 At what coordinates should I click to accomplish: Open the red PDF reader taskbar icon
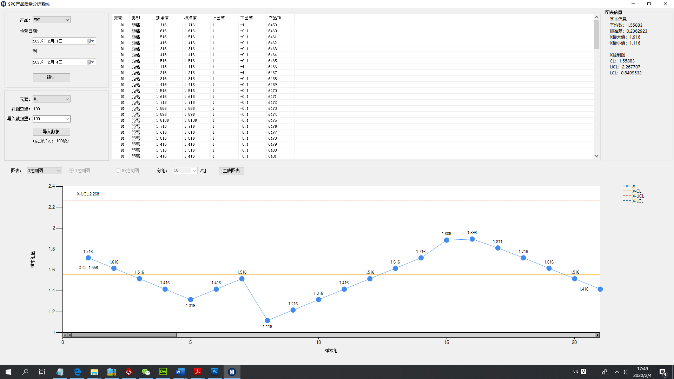[x=197, y=372]
